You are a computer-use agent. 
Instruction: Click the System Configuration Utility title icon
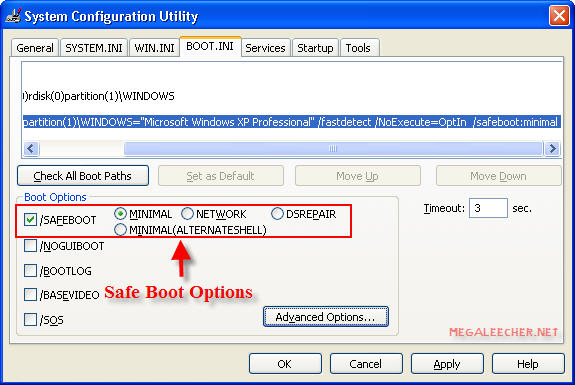[x=14, y=16]
